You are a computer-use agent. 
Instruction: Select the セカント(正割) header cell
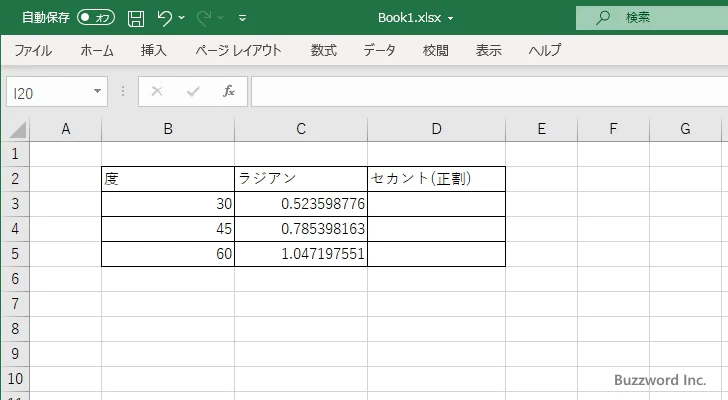[436, 179]
